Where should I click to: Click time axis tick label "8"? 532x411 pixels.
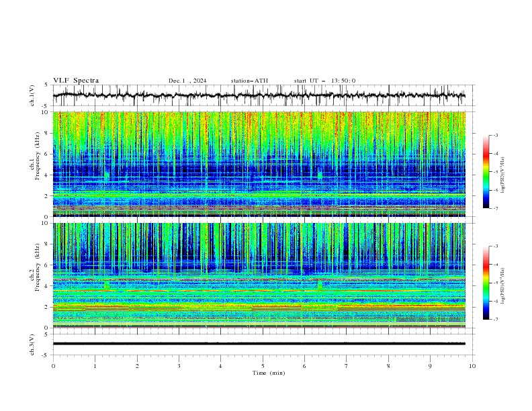point(388,366)
